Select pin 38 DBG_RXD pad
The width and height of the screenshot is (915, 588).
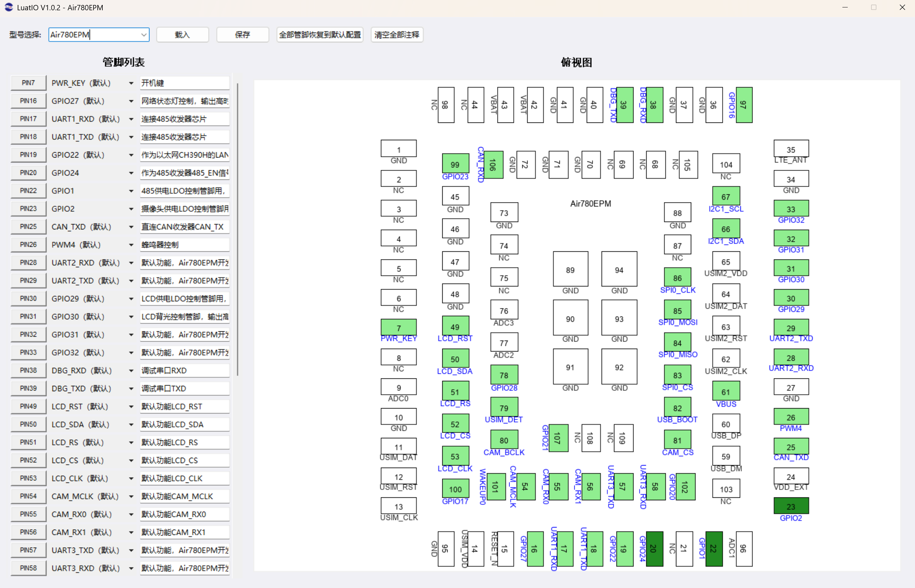click(654, 105)
